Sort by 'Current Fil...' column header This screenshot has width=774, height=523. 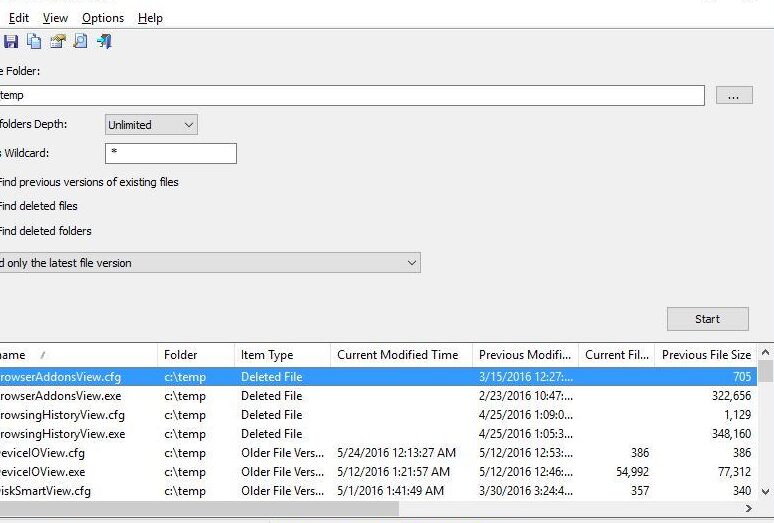pos(617,355)
